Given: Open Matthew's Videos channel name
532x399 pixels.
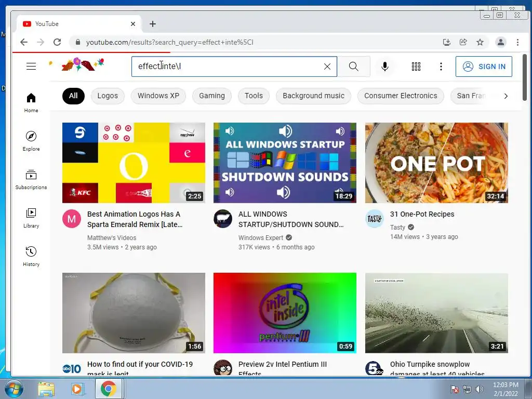Looking at the screenshot, I should (x=112, y=238).
